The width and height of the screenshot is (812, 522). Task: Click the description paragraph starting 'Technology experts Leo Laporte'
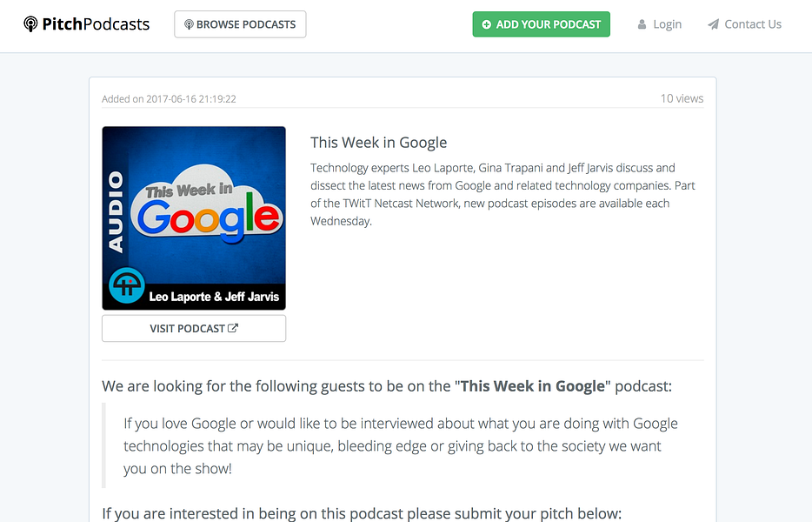[503, 194]
